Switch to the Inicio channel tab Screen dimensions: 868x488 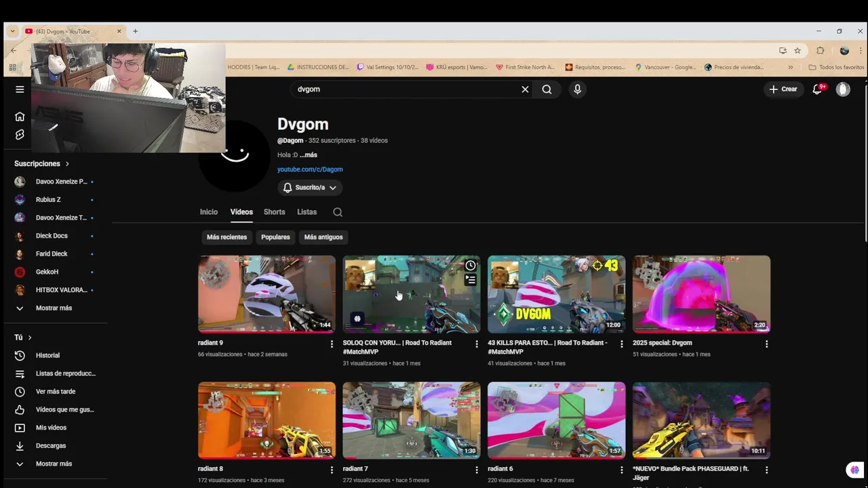click(209, 212)
